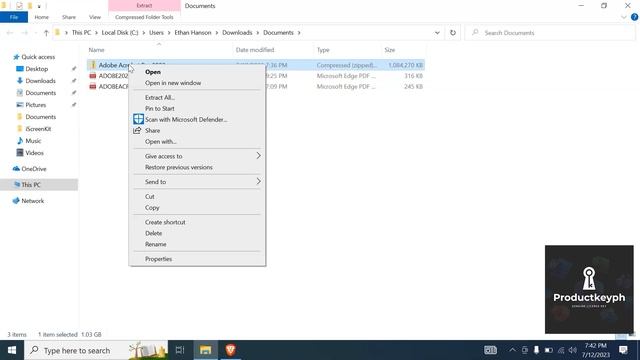Click the volume speaker tray icon
640x360 pixels.
coord(573,350)
